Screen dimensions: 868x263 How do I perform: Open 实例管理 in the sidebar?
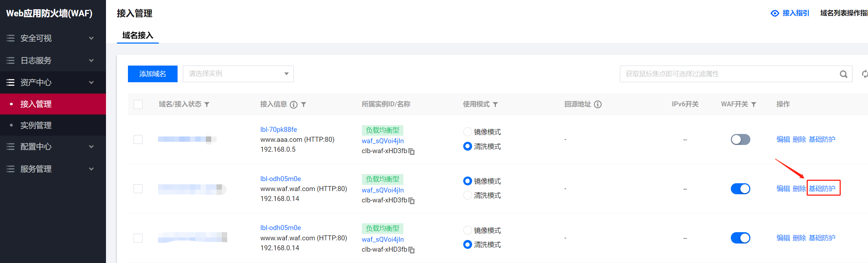[36, 125]
